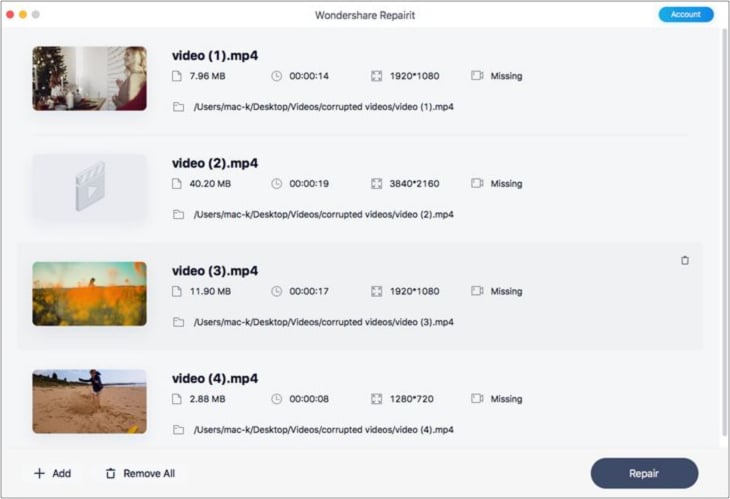Close the Wondershare Repairit window
The height and width of the screenshot is (499, 730).
pyautogui.click(x=10, y=14)
